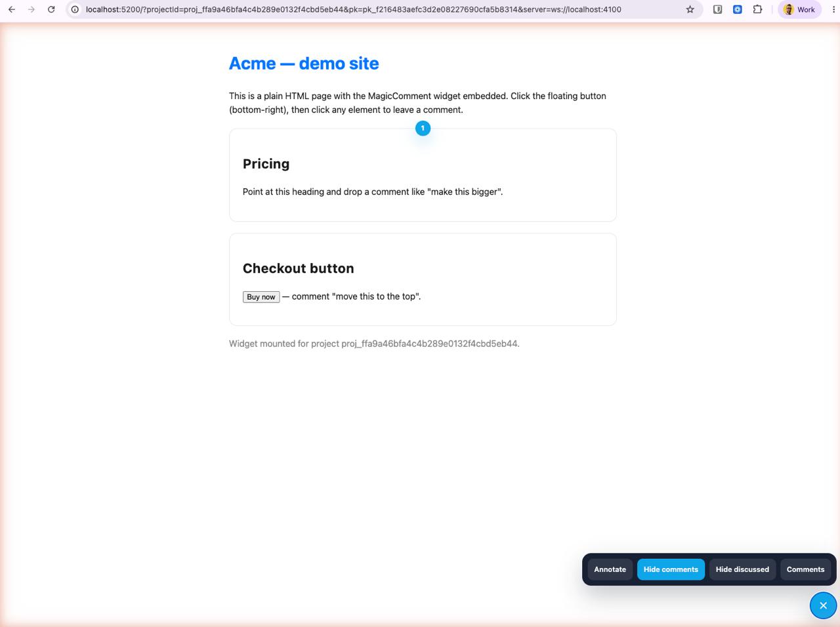
Task: Toggle the Hide discussed button
Action: [742, 569]
